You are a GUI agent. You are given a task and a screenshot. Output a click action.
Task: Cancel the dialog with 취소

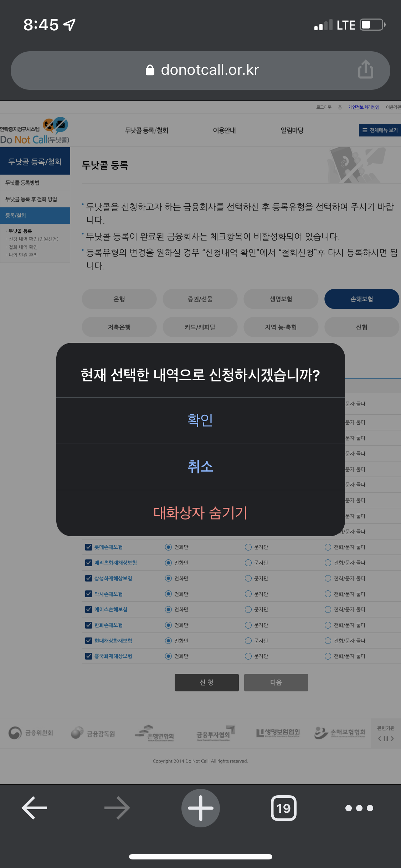200,467
